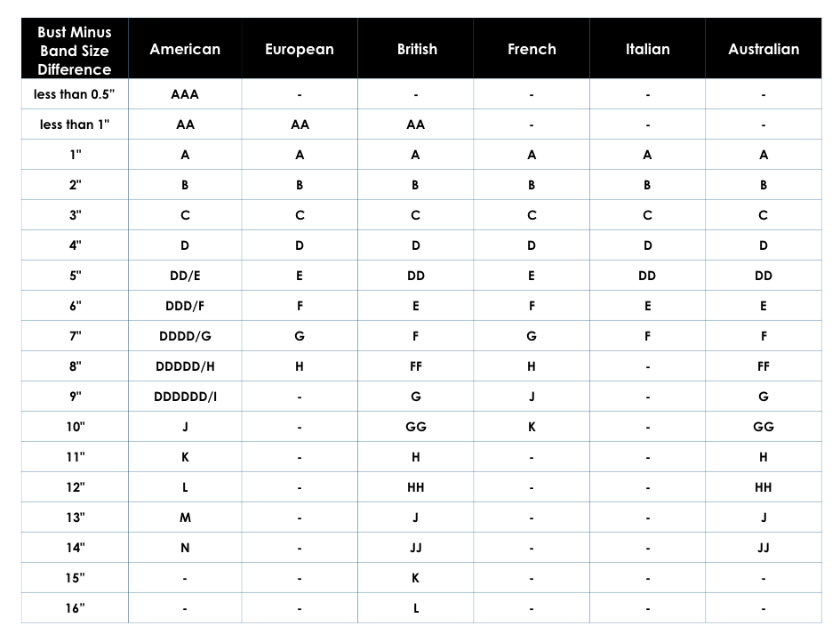Select the GG cell in Australian column
The width and height of the screenshot is (840, 642).
click(x=764, y=427)
